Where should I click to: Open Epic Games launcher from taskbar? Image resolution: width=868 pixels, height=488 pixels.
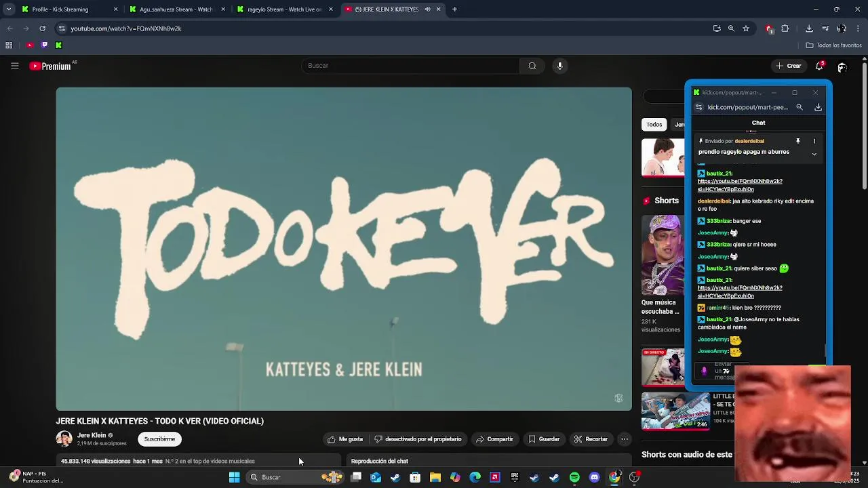coord(515,477)
